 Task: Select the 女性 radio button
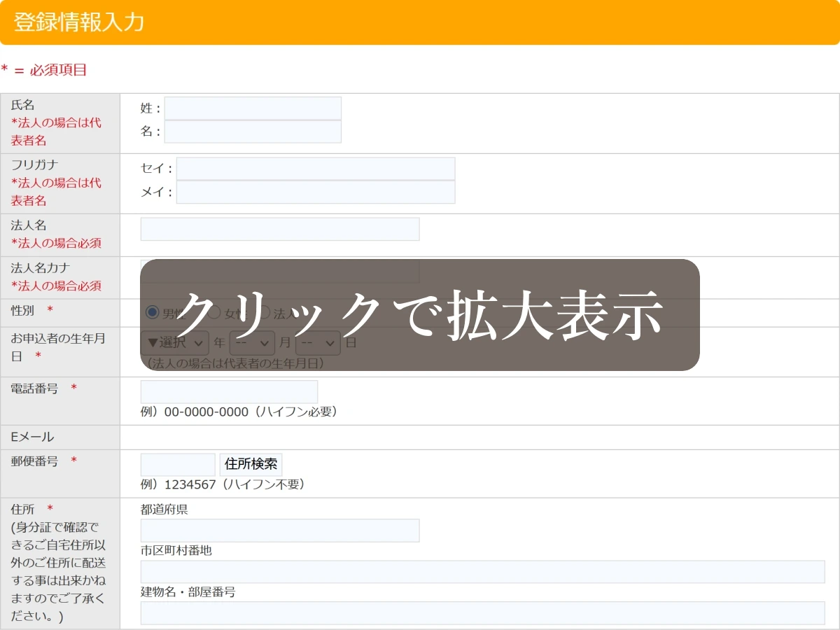click(x=214, y=313)
